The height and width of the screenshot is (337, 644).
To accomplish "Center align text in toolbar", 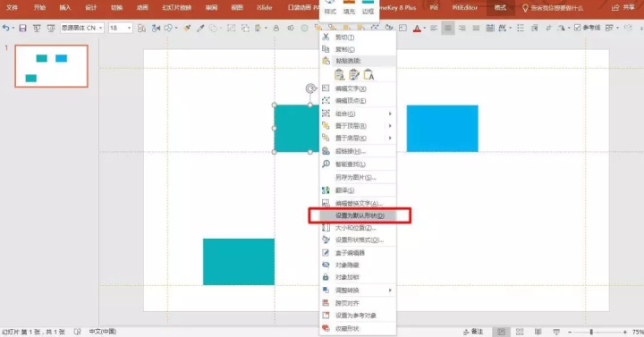I will (x=448, y=28).
